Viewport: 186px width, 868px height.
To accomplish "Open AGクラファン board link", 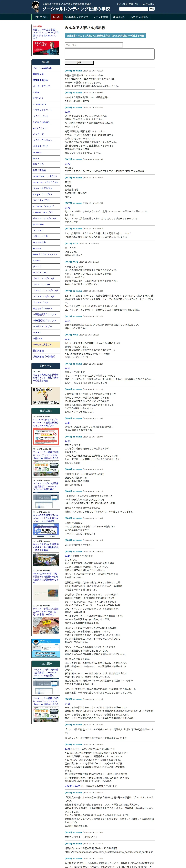I will click(46, 128).
